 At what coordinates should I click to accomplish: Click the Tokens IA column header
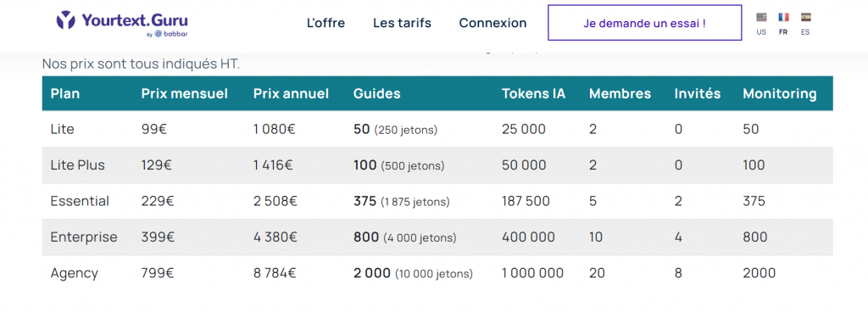(x=534, y=93)
